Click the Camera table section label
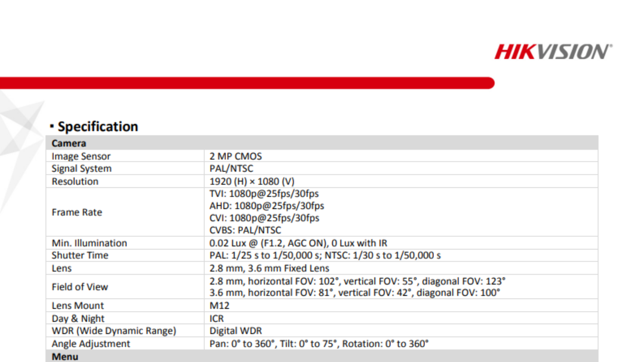Image resolution: width=644 pixels, height=362 pixels. click(x=68, y=143)
